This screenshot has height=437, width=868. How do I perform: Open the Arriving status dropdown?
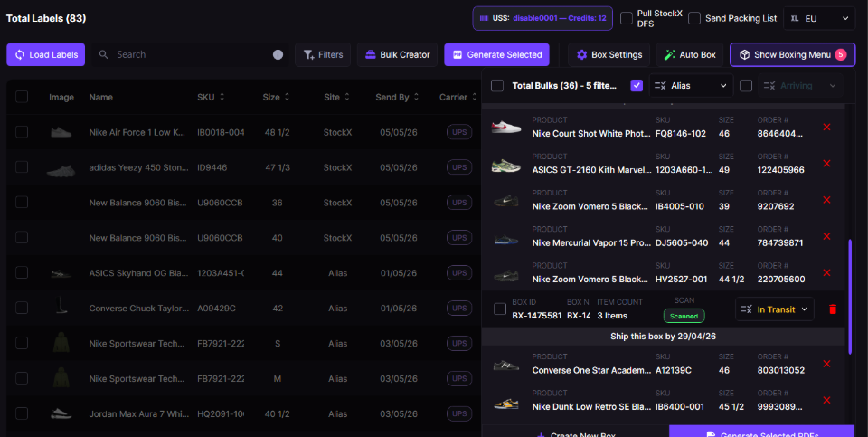click(x=800, y=85)
